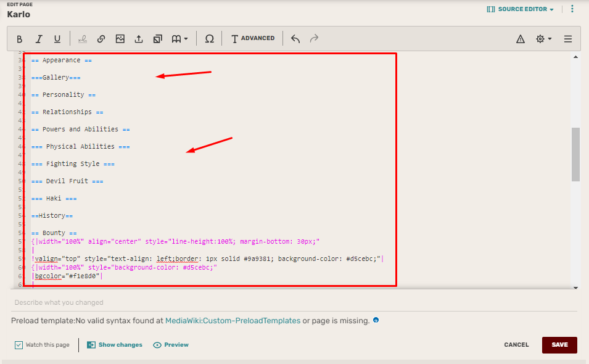Toggle the Watch this page checkbox
The image size is (589, 364).
pos(19,345)
